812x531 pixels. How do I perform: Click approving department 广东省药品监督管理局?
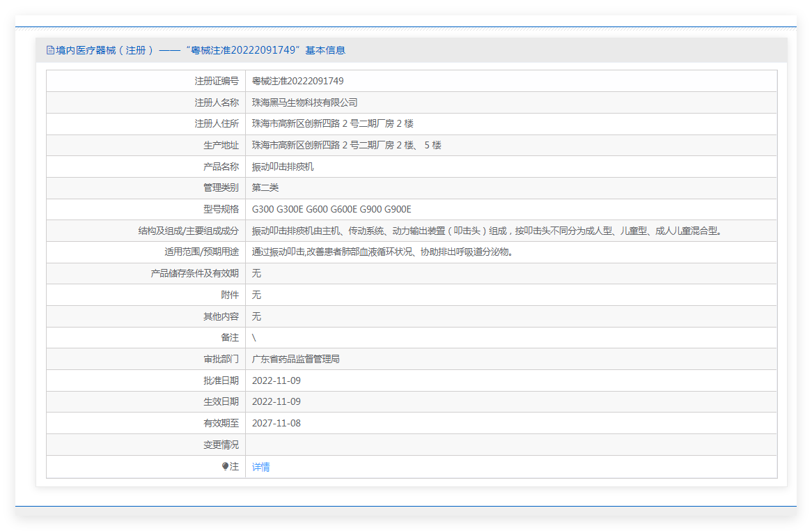pyautogui.click(x=295, y=360)
